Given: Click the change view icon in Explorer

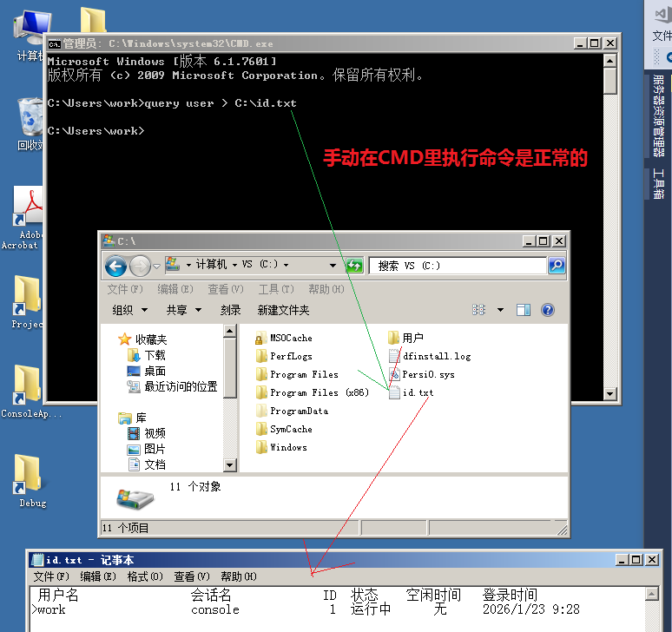Looking at the screenshot, I should [x=478, y=310].
